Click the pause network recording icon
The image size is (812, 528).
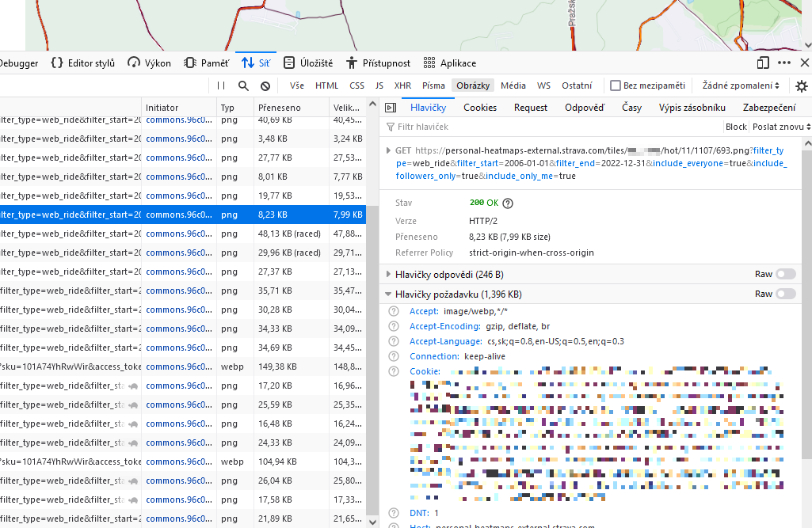221,85
